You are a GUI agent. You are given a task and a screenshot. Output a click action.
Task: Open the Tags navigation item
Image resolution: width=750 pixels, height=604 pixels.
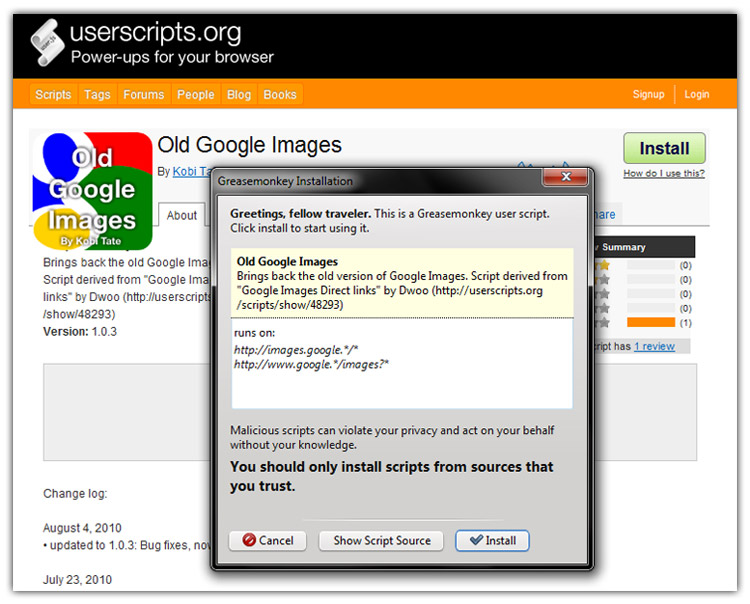point(97,94)
